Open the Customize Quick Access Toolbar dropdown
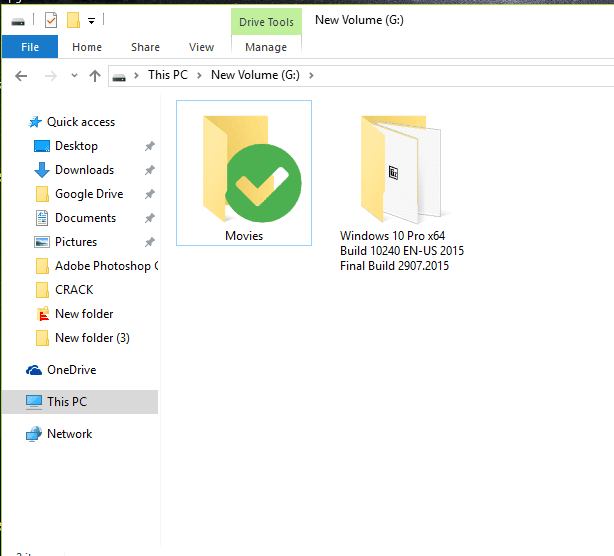 tap(91, 21)
